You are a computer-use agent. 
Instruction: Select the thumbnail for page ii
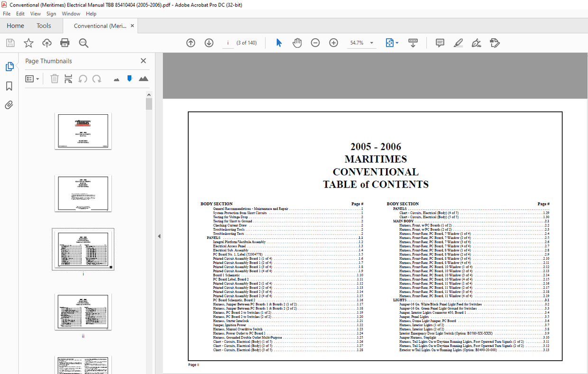83,311
